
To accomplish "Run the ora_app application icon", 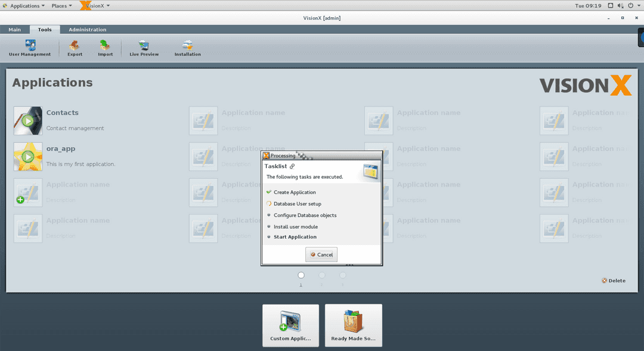I will point(28,157).
